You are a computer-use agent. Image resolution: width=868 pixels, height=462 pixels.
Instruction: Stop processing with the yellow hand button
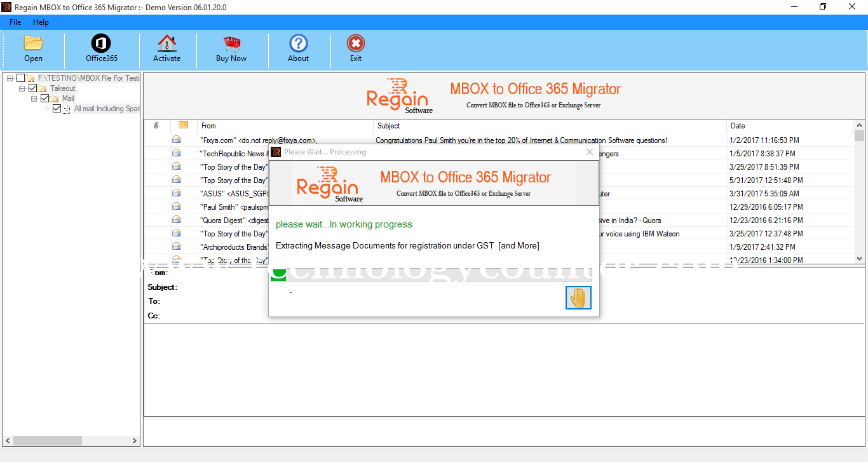click(x=578, y=297)
